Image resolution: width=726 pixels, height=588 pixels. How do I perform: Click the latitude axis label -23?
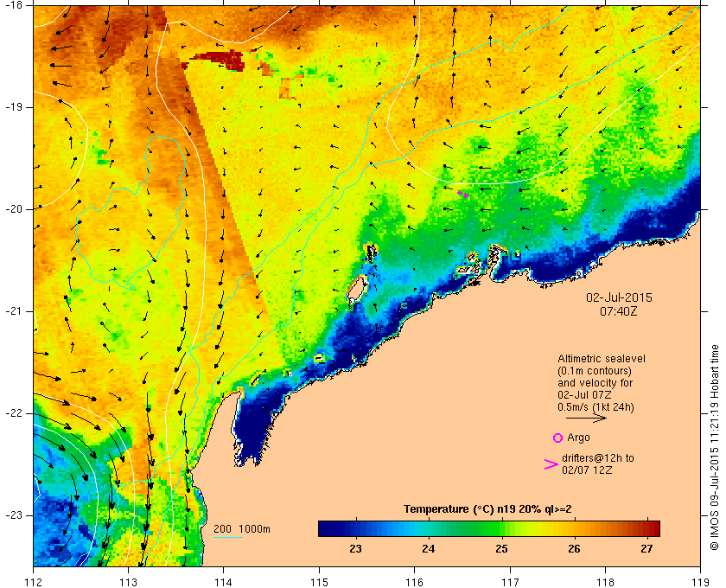click(13, 515)
